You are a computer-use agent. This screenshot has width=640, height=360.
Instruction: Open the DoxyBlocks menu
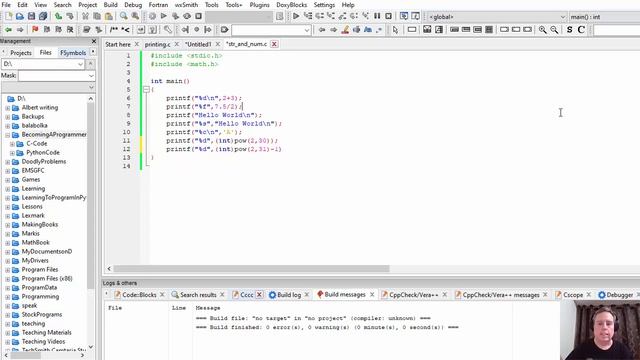(x=291, y=5)
